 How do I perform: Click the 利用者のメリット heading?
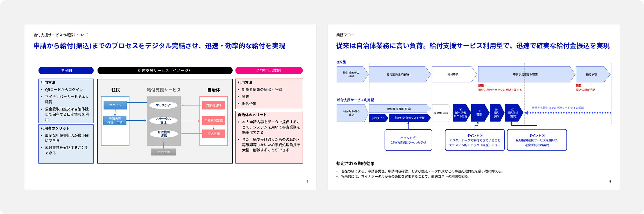(x=55, y=128)
